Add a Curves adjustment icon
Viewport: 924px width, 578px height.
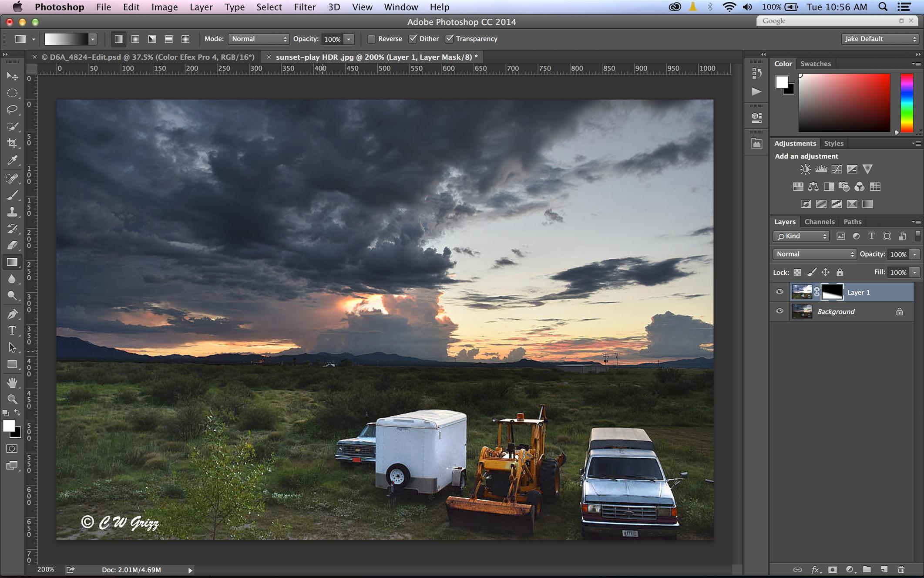(837, 169)
